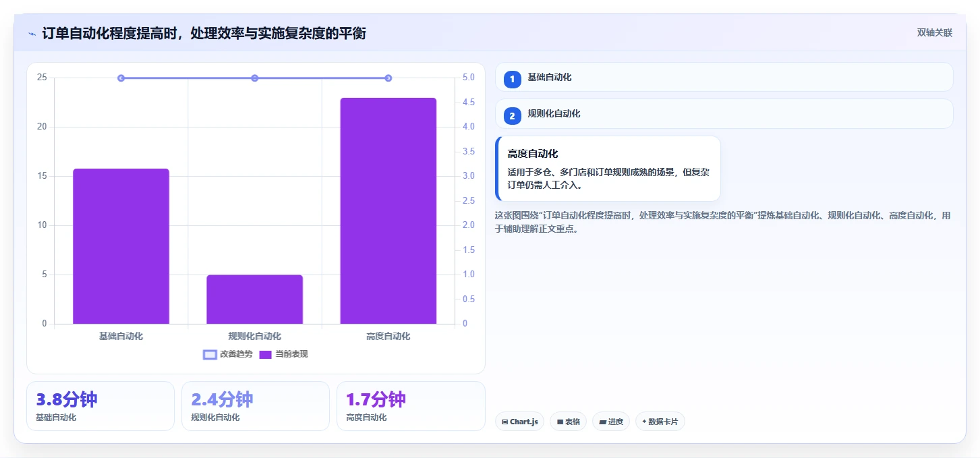Click the number 2 badge for 规则化自动化
980x458 pixels.
[x=512, y=116]
